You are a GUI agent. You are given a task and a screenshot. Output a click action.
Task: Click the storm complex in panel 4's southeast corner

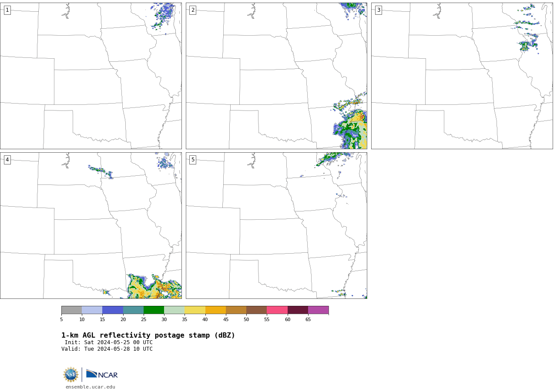pos(154,287)
